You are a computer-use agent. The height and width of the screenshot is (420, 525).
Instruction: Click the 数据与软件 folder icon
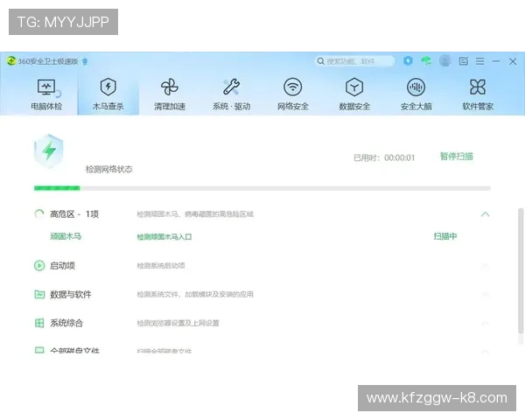[x=39, y=294]
